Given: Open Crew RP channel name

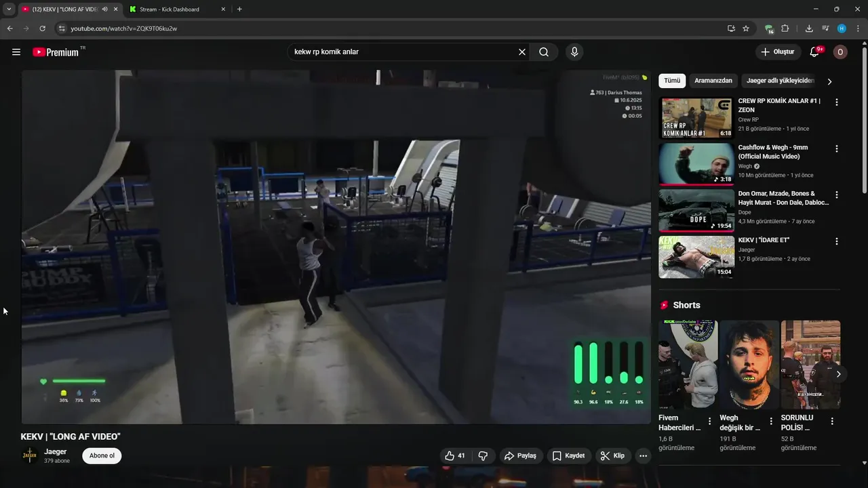Looking at the screenshot, I should point(749,119).
